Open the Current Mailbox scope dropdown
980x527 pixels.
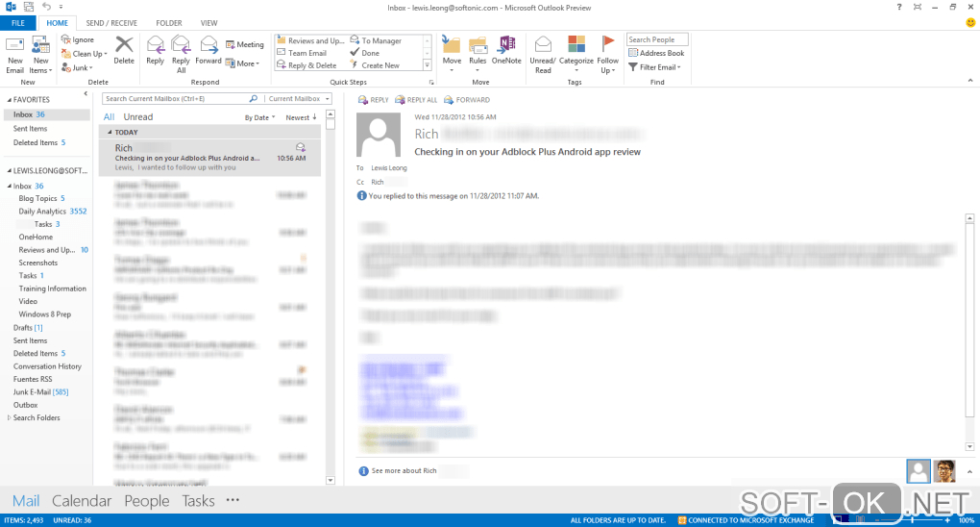pos(299,99)
